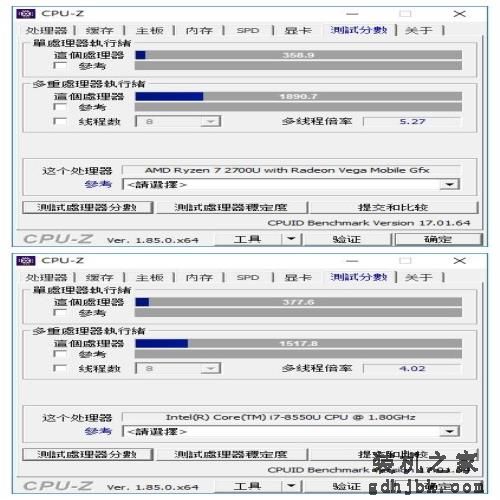Select the 測試分數 tab in the top window
The image size is (500, 500).
click(359, 30)
